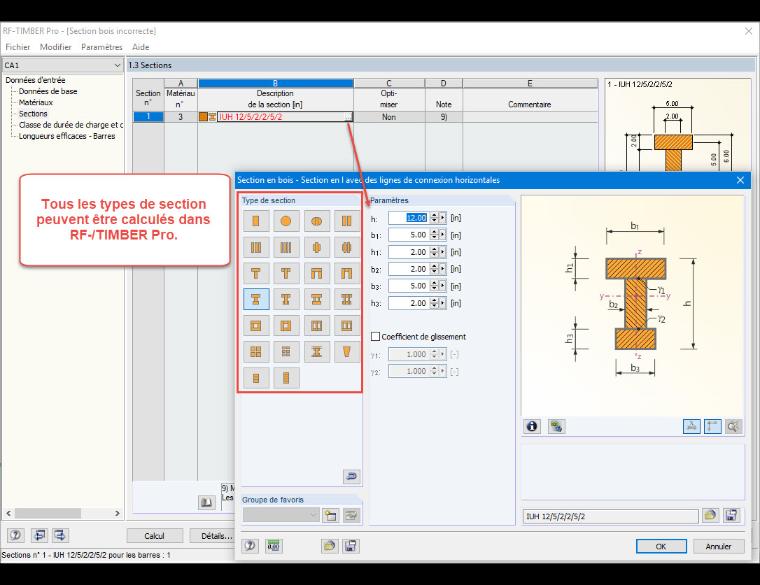The width and height of the screenshot is (760, 585).
Task: Click the '9)' note cell
Action: click(x=443, y=117)
